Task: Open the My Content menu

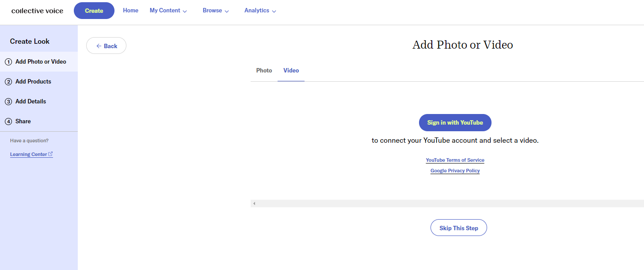Action: click(168, 11)
